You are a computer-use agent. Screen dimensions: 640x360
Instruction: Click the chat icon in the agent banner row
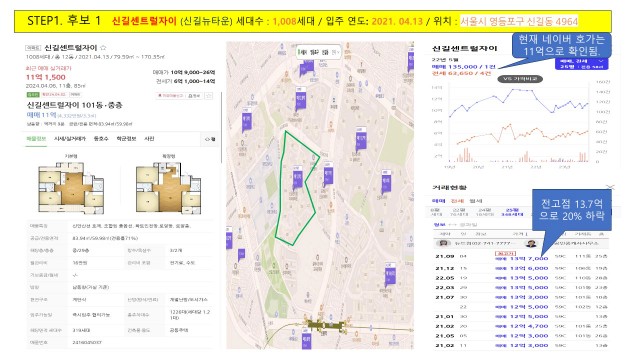pos(443,243)
